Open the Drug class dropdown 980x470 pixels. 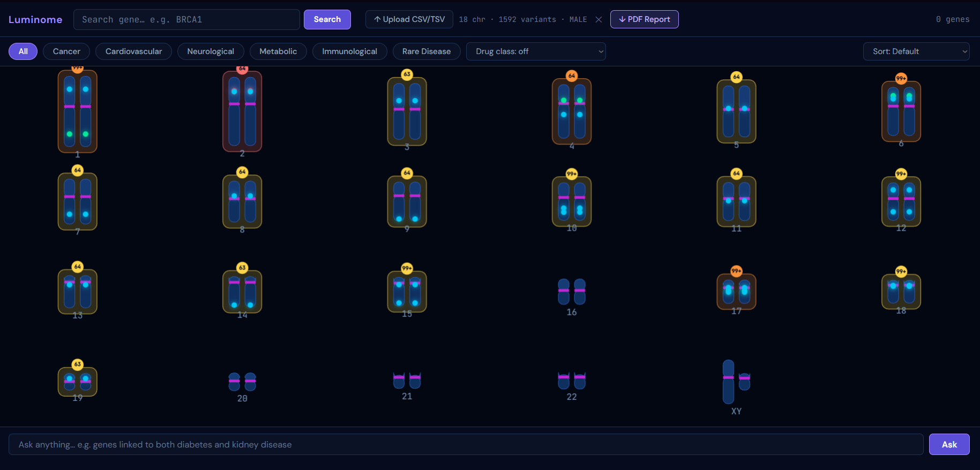(x=536, y=51)
